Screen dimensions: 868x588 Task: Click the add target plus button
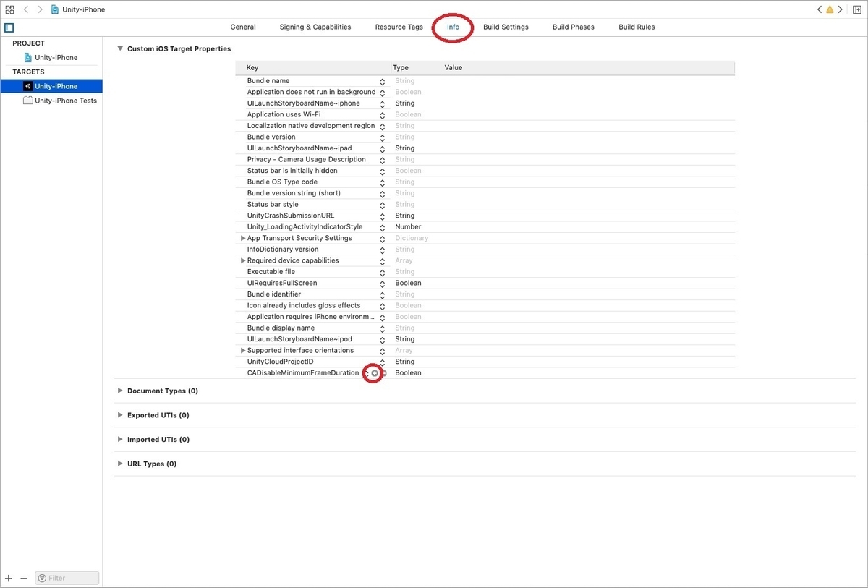point(9,578)
